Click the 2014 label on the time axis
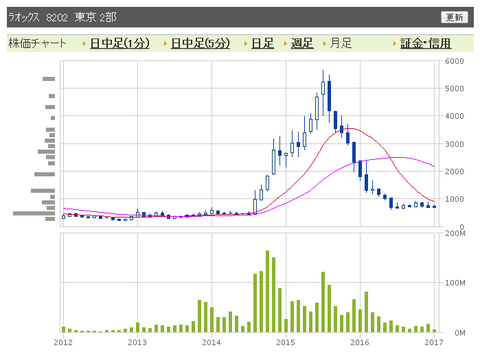 (x=211, y=342)
